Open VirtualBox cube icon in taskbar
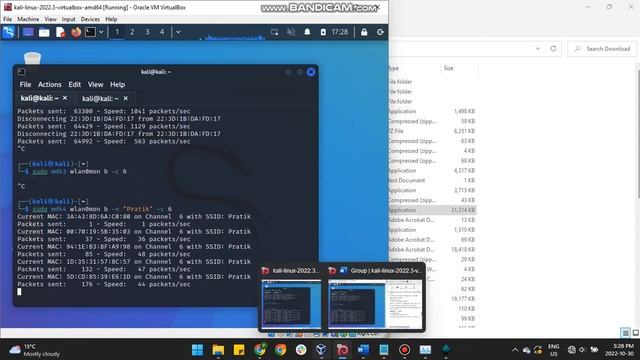 (x=322, y=350)
